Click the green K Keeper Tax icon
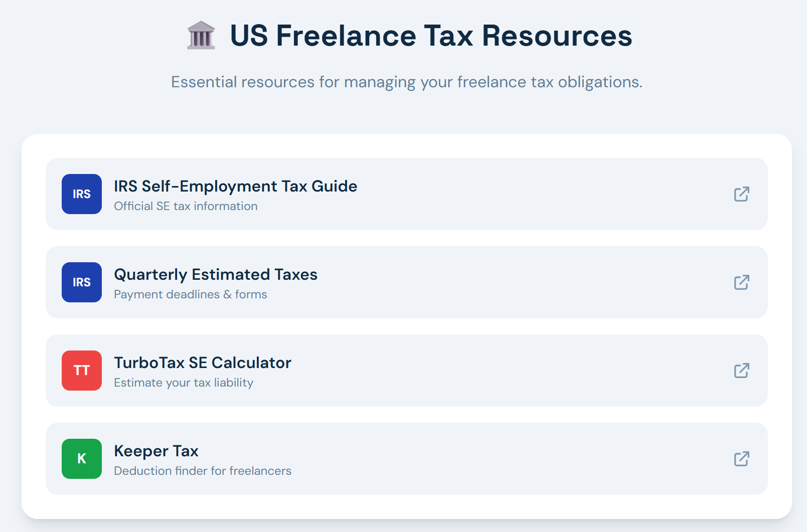This screenshot has height=532, width=807. click(x=81, y=459)
